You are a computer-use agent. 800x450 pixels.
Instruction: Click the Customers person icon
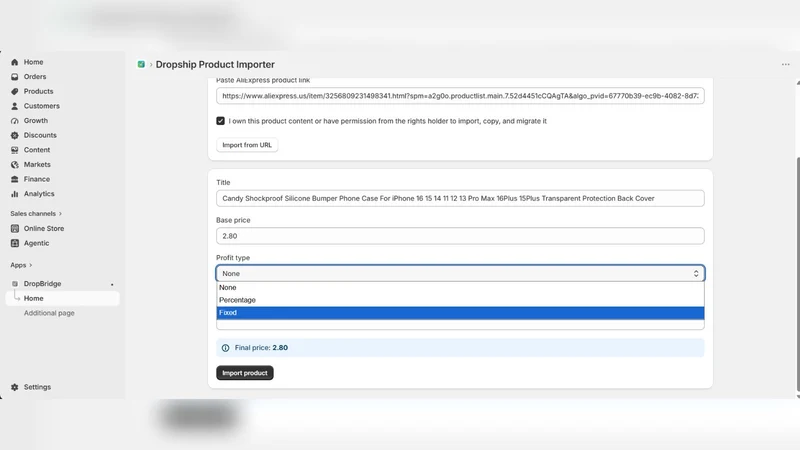(15, 106)
